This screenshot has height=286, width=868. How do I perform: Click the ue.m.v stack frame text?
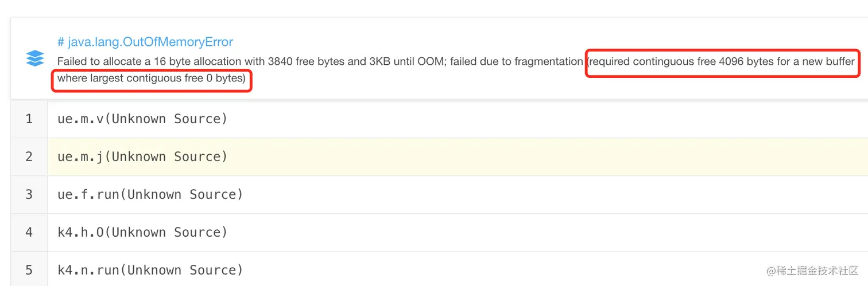(142, 119)
